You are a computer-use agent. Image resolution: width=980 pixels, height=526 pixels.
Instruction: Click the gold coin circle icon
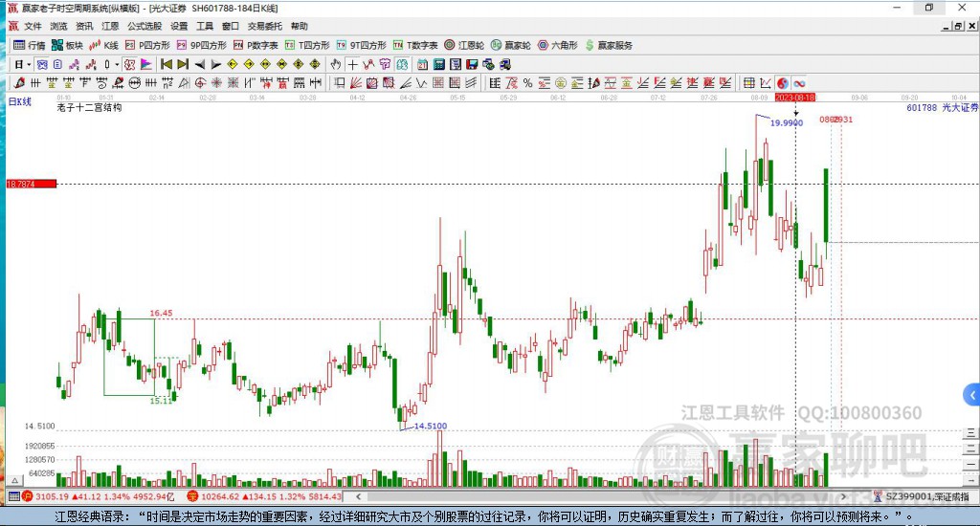[x=561, y=83]
